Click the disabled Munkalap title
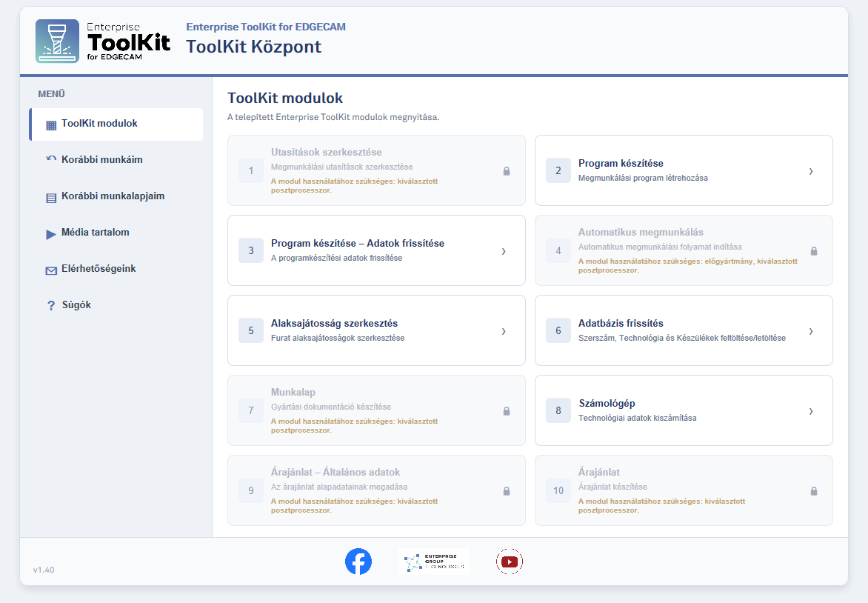The height and width of the screenshot is (603, 868). (293, 392)
